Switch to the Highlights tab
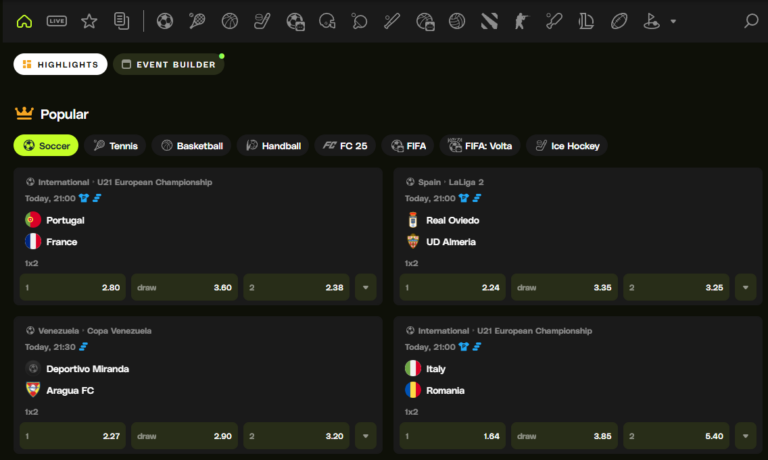The image size is (768, 460). click(x=60, y=64)
